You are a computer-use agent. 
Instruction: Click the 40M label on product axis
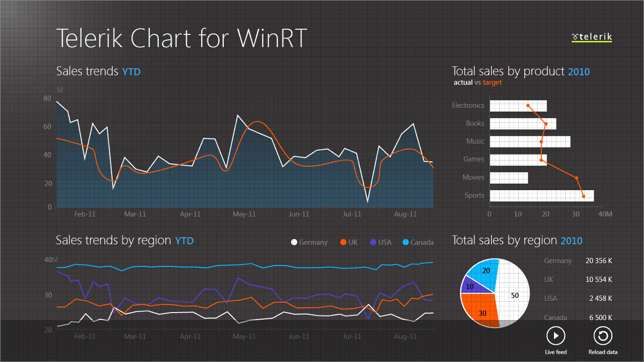click(606, 214)
